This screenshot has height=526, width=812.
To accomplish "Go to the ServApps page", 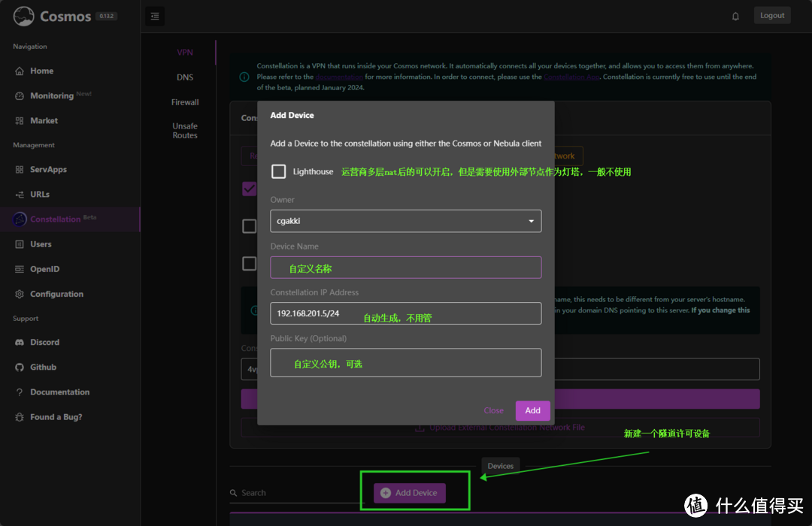I will pyautogui.click(x=70, y=169).
